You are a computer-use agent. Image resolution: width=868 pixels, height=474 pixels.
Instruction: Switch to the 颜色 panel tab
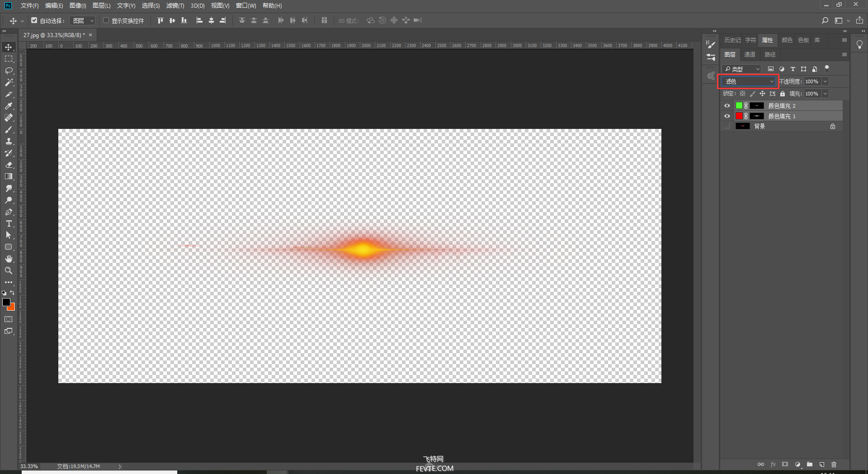pyautogui.click(x=787, y=40)
